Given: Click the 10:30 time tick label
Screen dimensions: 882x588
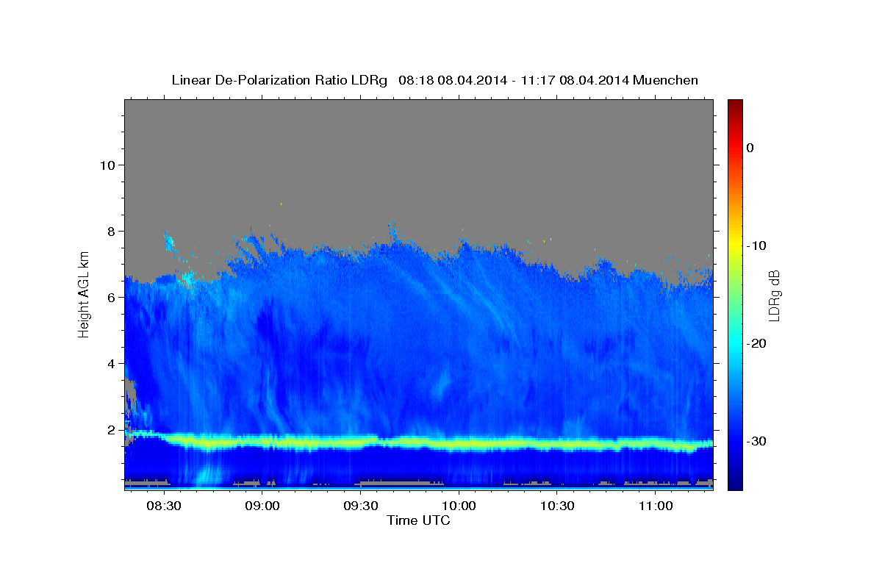Looking at the screenshot, I should coord(557,506).
